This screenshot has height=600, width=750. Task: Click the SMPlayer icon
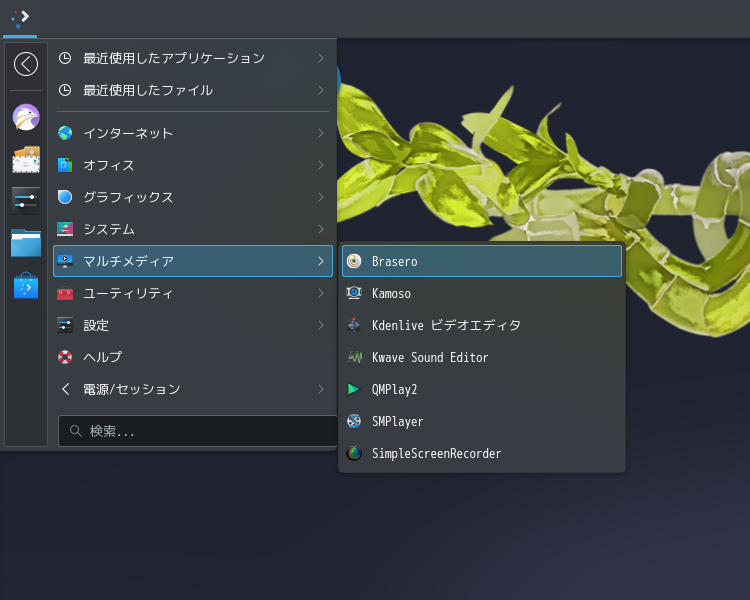pyautogui.click(x=354, y=421)
